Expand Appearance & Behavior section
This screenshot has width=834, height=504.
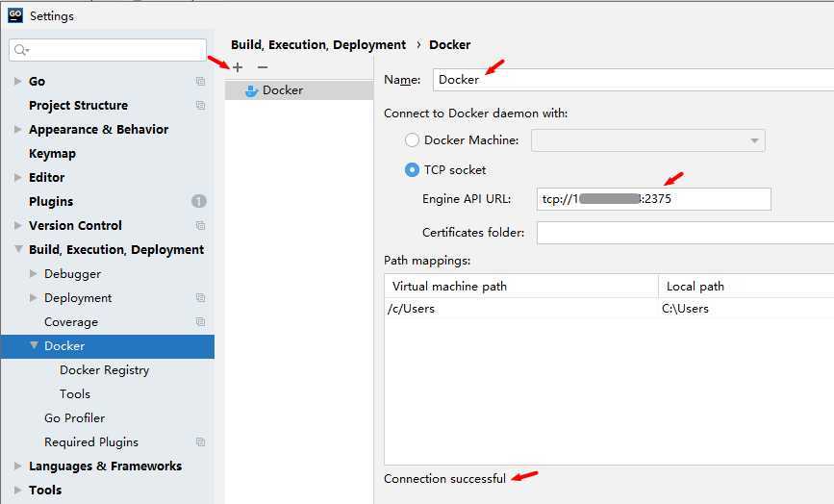17,129
